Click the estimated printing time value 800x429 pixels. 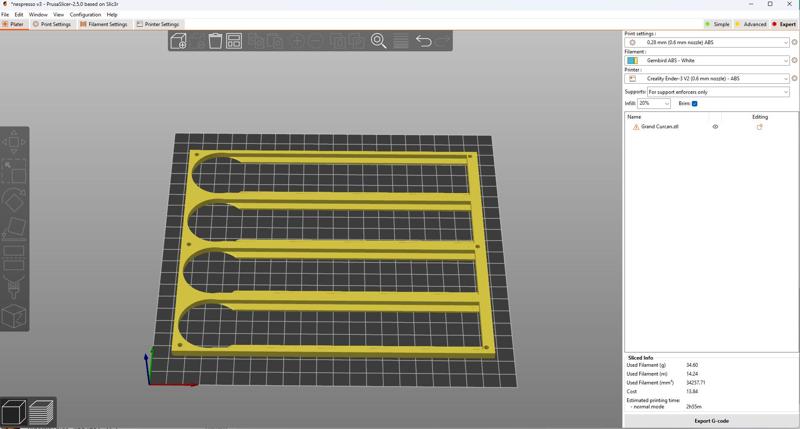[x=694, y=407]
